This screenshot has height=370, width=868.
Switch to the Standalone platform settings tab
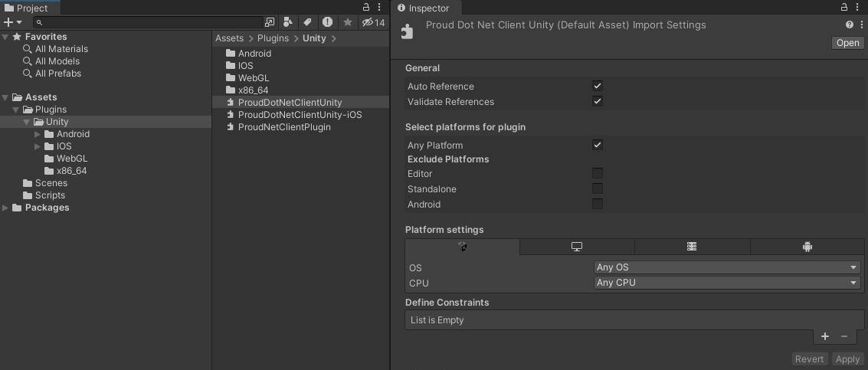click(577, 247)
